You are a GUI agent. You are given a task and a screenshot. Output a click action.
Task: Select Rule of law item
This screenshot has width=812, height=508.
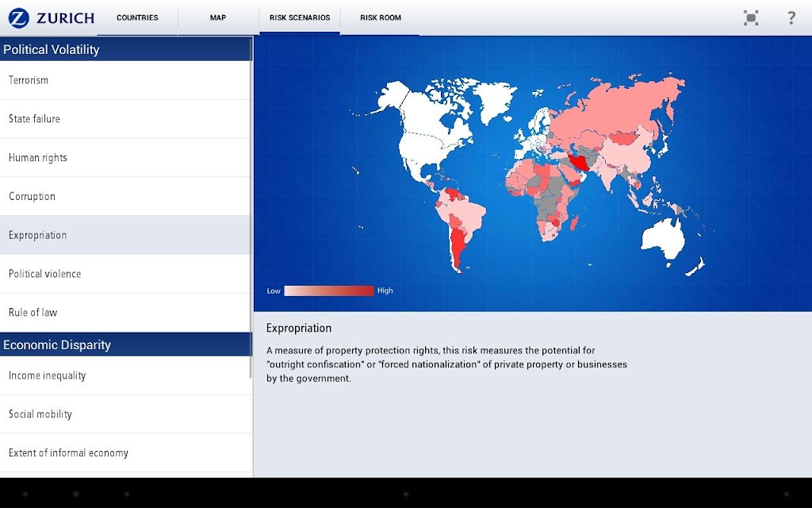(125, 313)
